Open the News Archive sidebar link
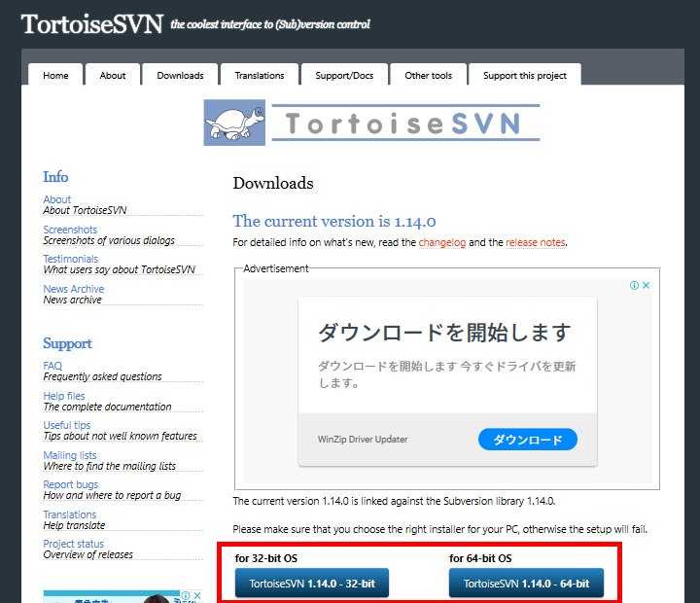Screen dimensions: 700x603 click(74, 289)
